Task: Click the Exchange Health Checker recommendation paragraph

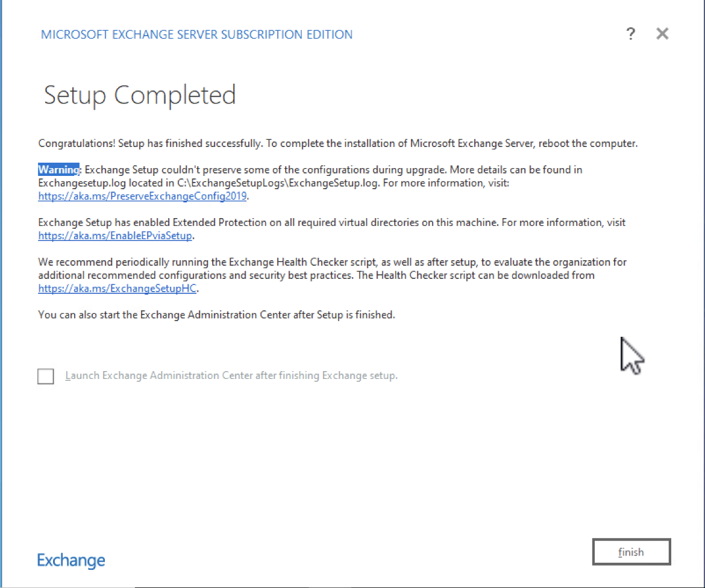Action: tap(332, 275)
